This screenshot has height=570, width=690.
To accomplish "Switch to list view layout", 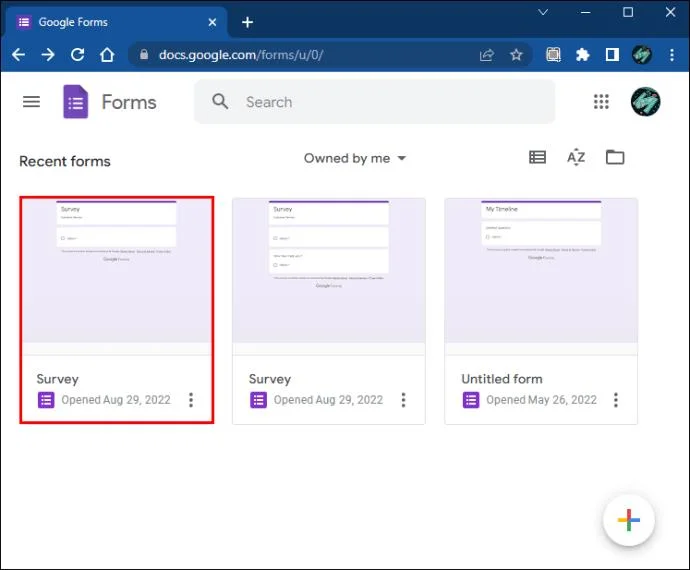I will 537,157.
